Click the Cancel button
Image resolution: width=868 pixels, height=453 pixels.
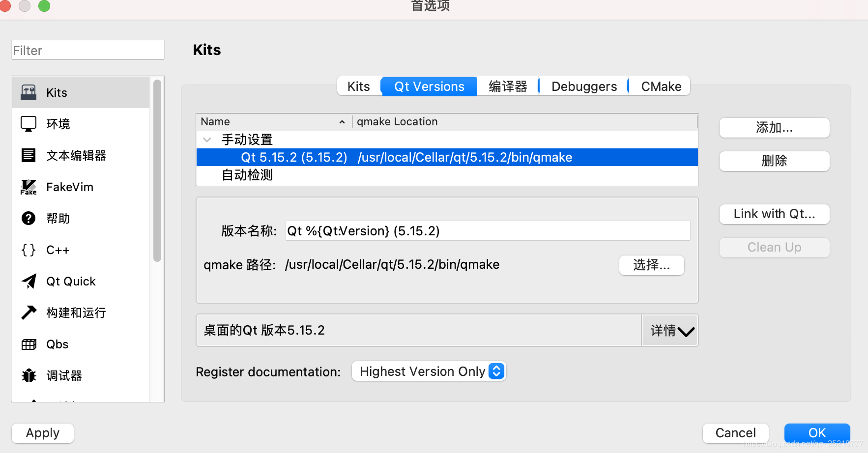point(735,433)
